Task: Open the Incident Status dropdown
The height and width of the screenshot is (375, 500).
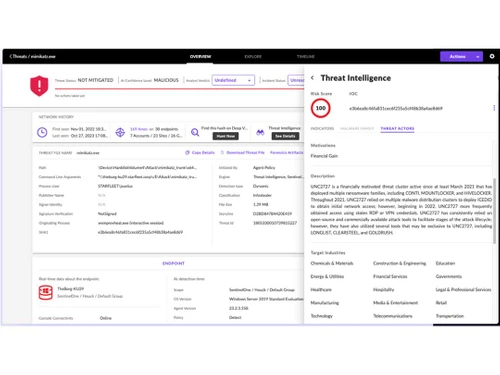Action: (x=296, y=80)
